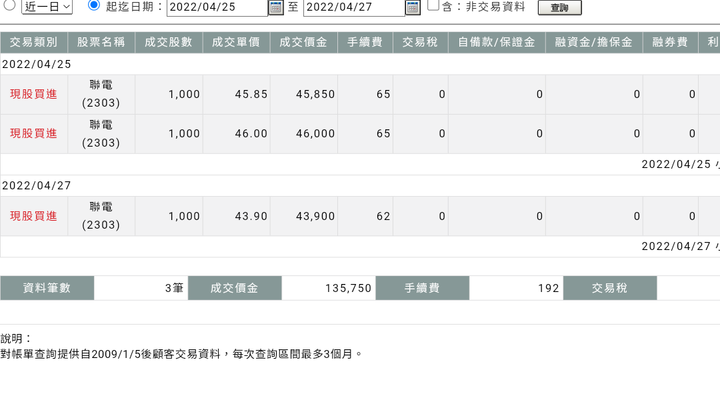Click the unit price value 43.90
Viewport: 720px width, 396px height.
coord(251,216)
